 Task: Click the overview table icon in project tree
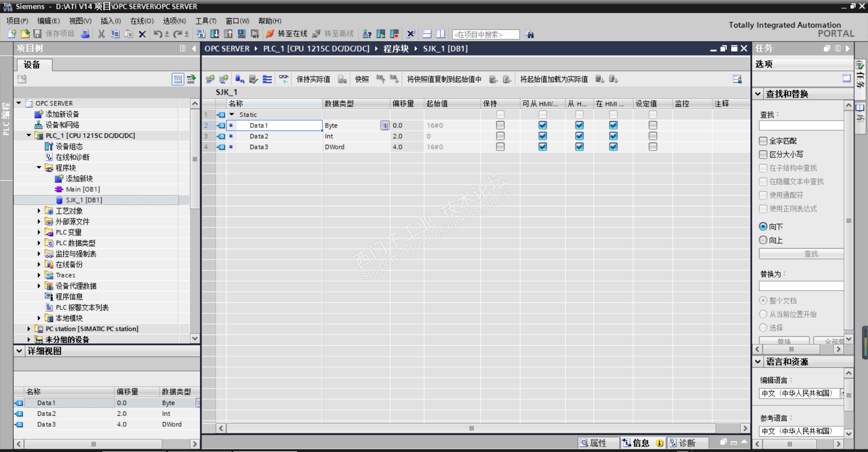point(178,79)
